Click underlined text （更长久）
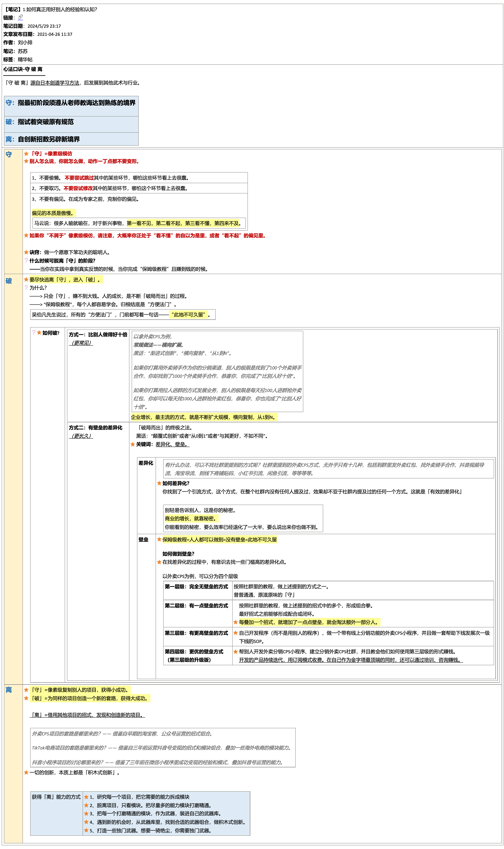Viewport: 504px width, 849px height. click(81, 436)
